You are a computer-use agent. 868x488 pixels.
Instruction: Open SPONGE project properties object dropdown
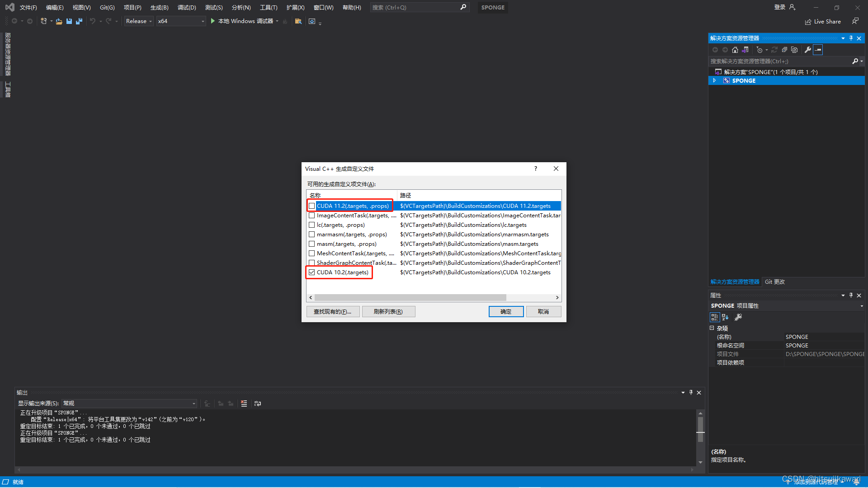862,306
